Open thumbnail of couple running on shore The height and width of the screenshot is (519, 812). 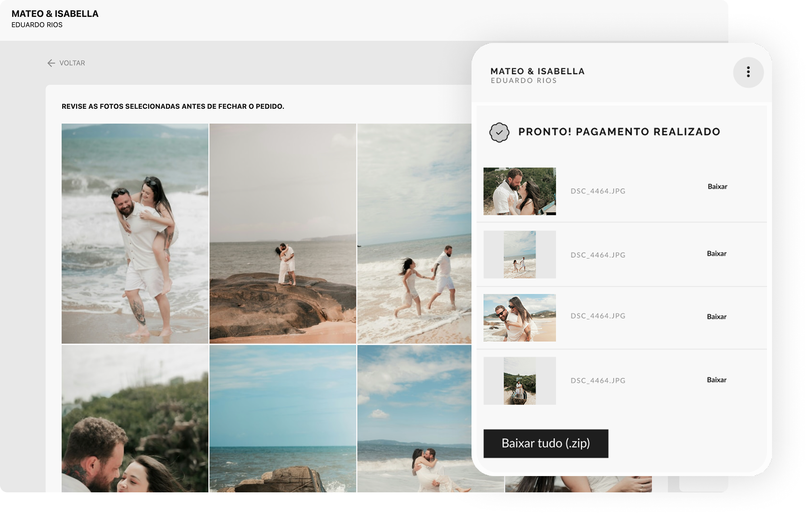[519, 255]
